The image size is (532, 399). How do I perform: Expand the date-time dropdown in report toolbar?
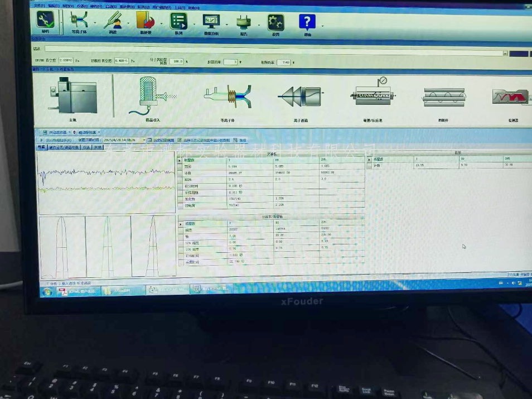pos(143,140)
